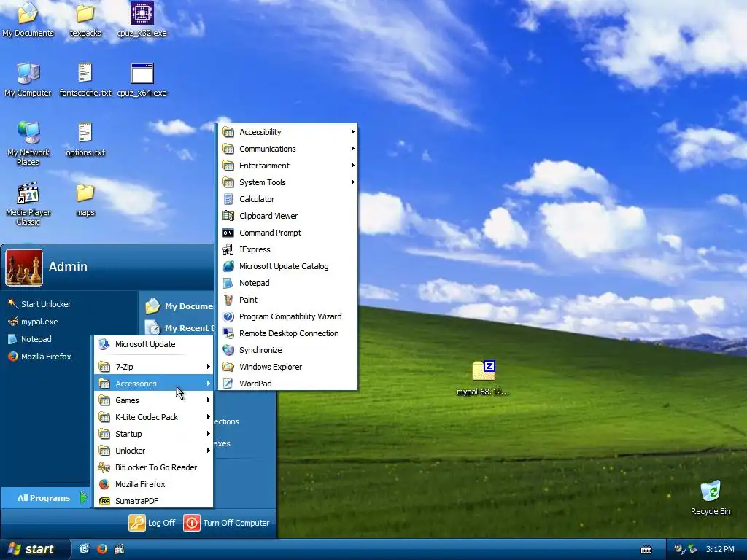The image size is (747, 560).
Task: Open the texpacks folder on desktop
Action: [x=85, y=19]
